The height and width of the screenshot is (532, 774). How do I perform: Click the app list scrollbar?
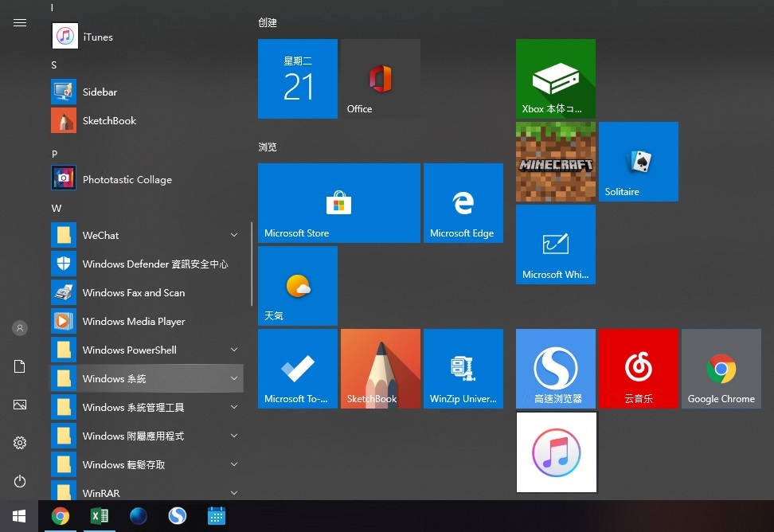pos(252,263)
